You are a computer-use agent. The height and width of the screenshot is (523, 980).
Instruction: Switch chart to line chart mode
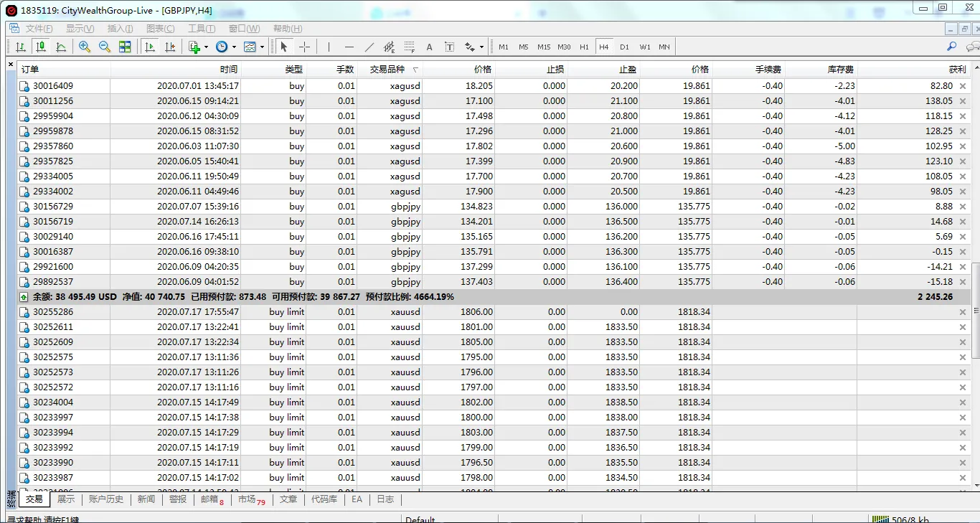tap(61, 47)
